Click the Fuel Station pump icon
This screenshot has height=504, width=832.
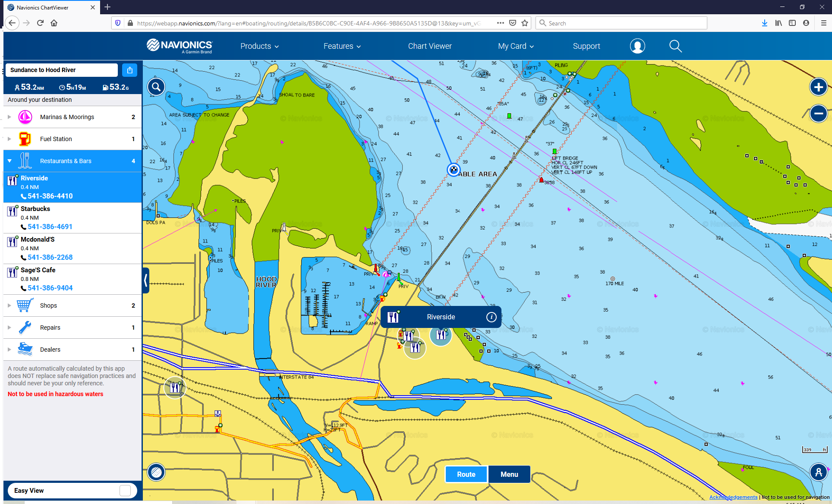point(25,139)
